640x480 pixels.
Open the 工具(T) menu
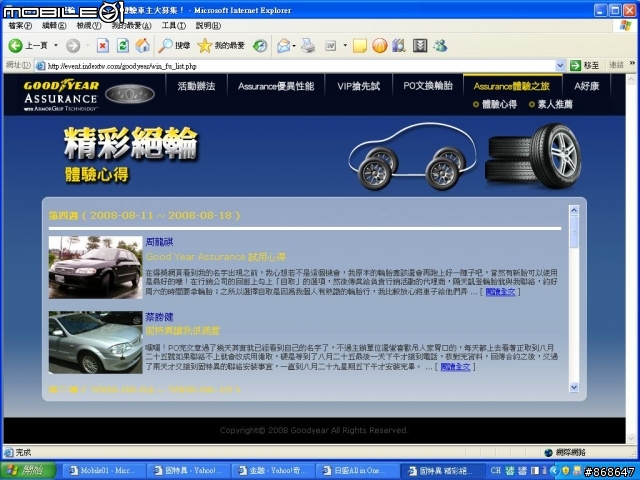tap(173, 26)
